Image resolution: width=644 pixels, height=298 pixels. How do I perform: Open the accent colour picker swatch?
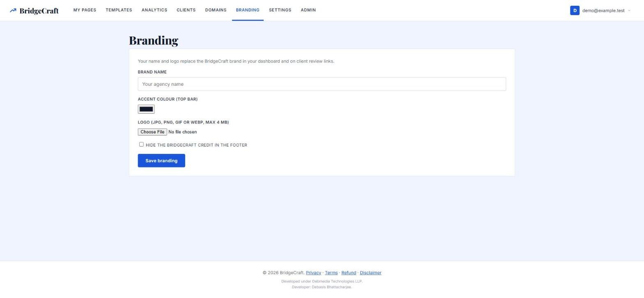click(146, 109)
